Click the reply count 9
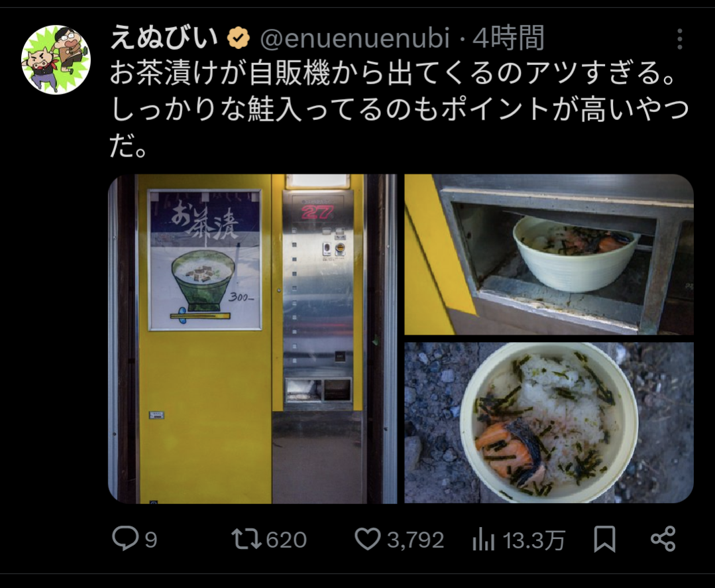Viewport: 715px width, 588px height. click(151, 540)
